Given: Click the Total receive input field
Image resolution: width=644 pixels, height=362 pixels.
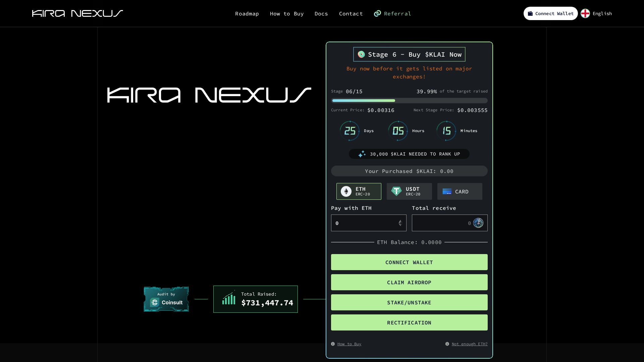Looking at the screenshot, I should click(450, 223).
